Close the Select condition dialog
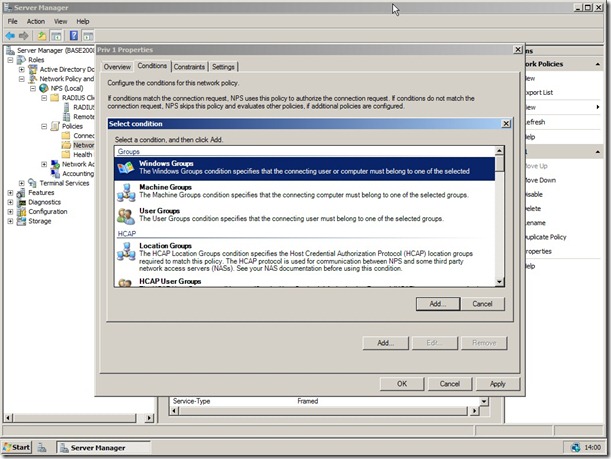Viewport: 611px width, 459px height. [x=506, y=124]
